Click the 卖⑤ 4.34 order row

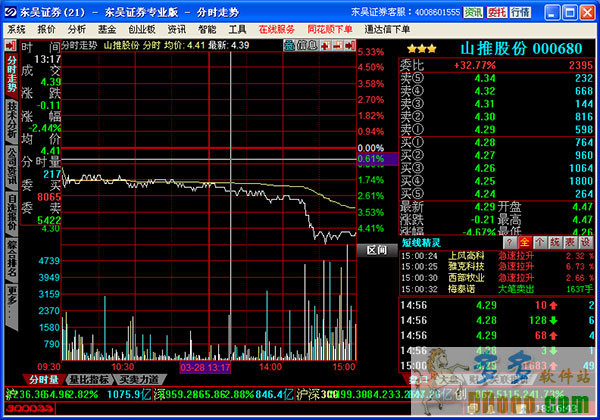497,78
